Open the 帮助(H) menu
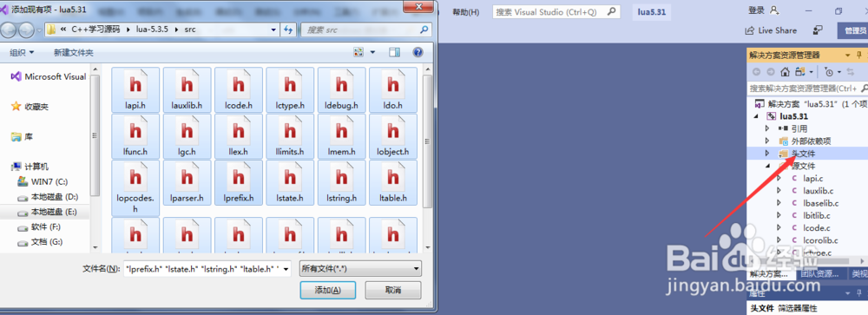Screen dimensions: 868x315 (x=465, y=11)
